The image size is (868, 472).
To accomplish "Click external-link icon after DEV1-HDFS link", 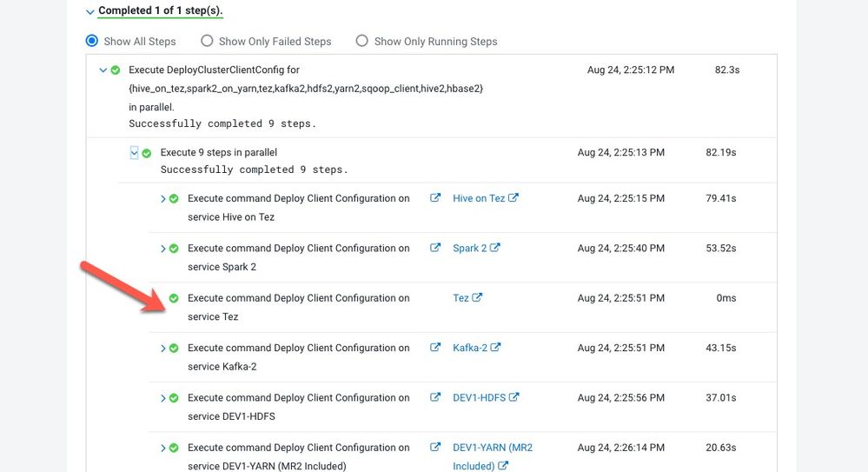I will tap(514, 397).
